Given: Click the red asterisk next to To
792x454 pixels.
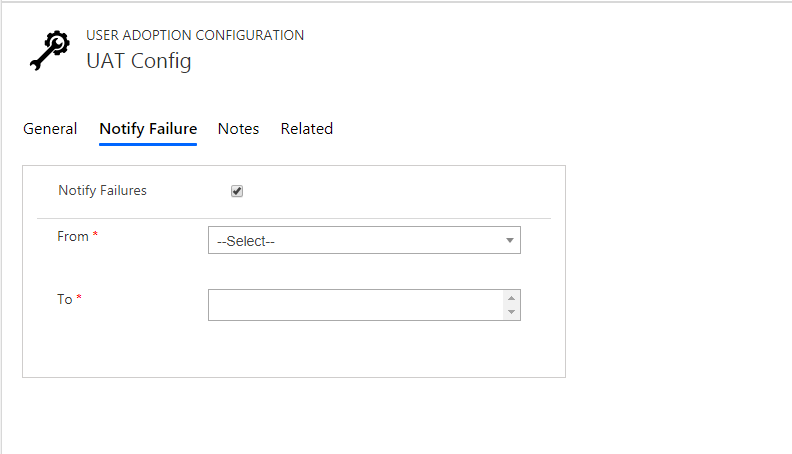Looking at the screenshot, I should [79, 296].
